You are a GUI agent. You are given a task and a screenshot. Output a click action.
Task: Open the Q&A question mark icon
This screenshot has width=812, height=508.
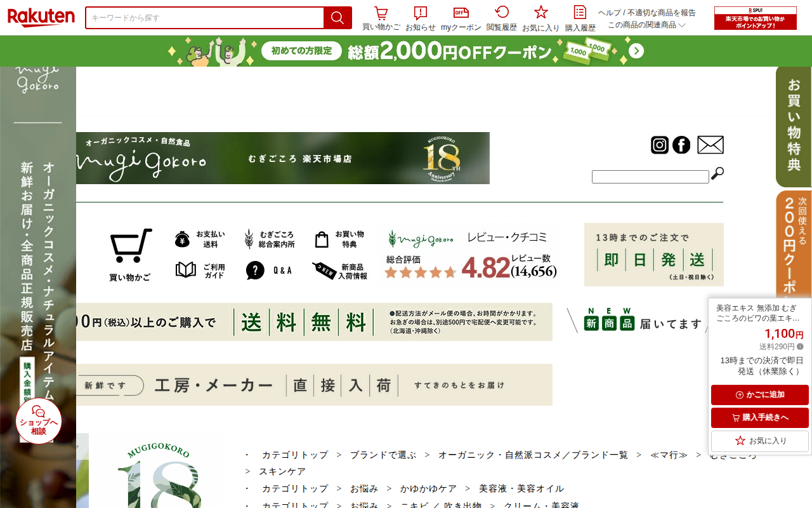(269, 271)
